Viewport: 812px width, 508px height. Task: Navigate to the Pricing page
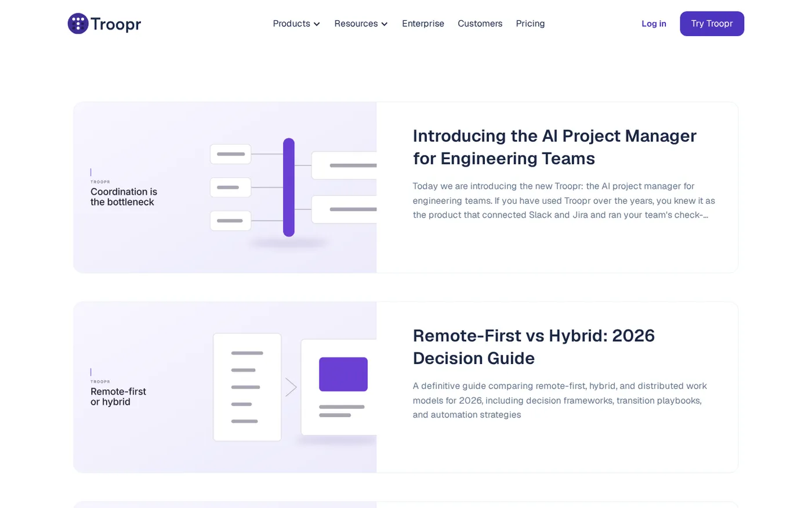[530, 24]
